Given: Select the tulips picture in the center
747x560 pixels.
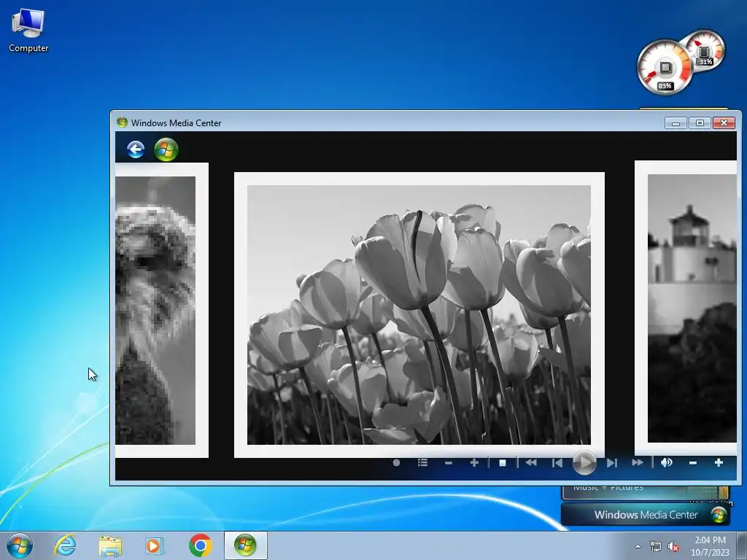Looking at the screenshot, I should click(419, 315).
